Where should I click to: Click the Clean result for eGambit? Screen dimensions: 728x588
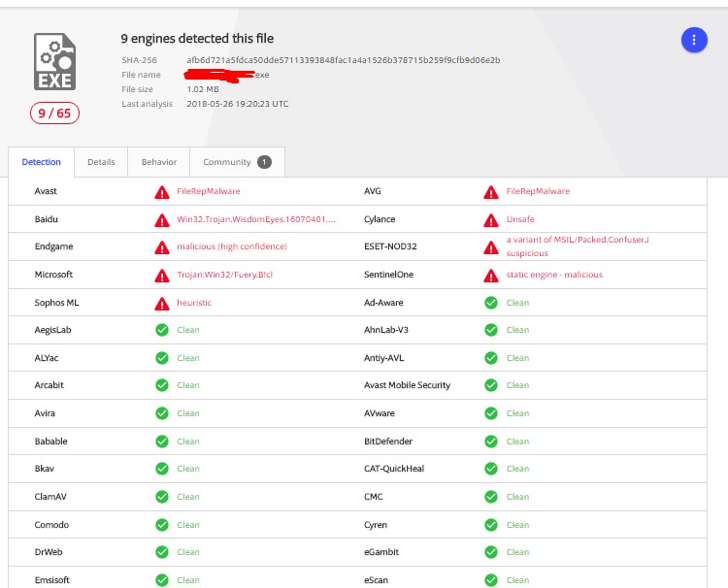517,552
